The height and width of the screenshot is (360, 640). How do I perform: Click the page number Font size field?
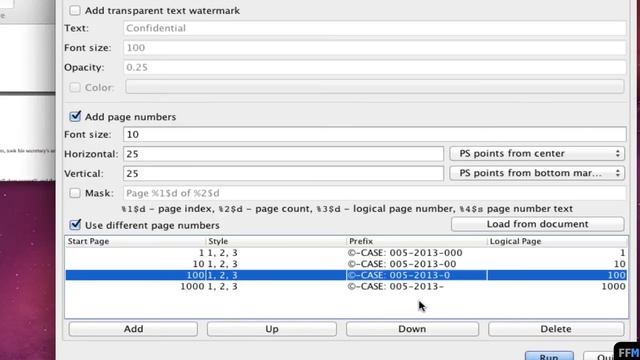coord(375,134)
